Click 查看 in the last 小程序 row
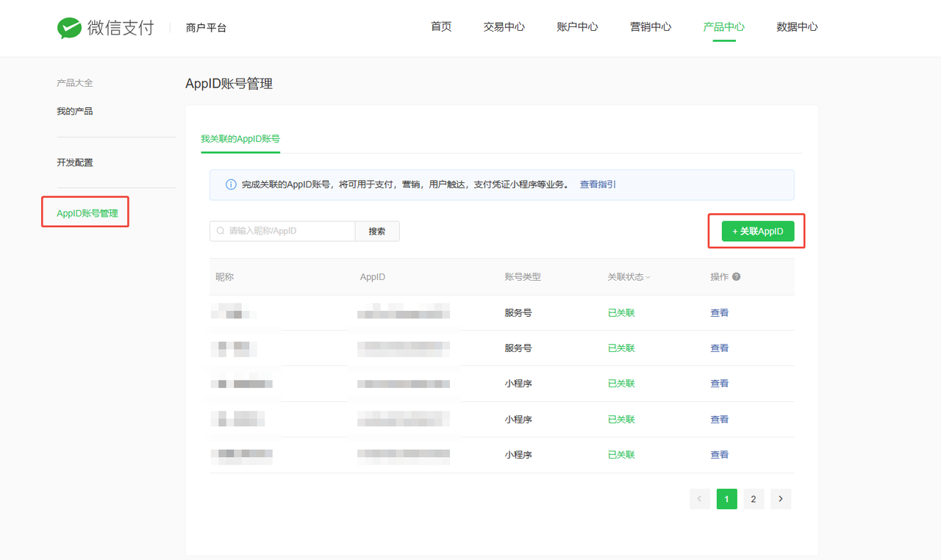The height and width of the screenshot is (560, 941). (x=719, y=455)
